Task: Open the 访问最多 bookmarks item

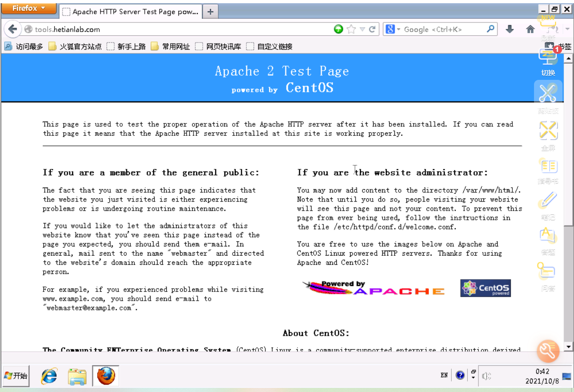Action: tap(24, 46)
